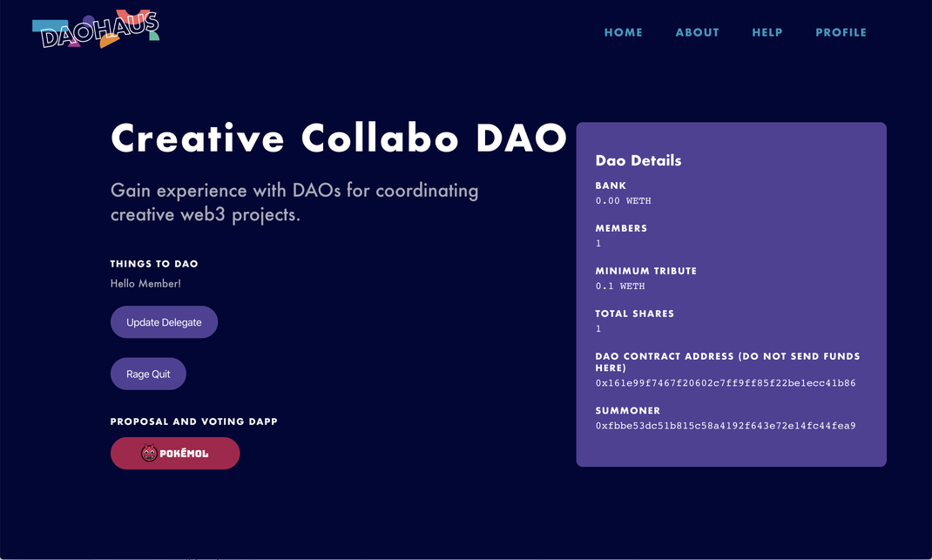
Task: Click the Things To DAO label
Action: click(154, 263)
